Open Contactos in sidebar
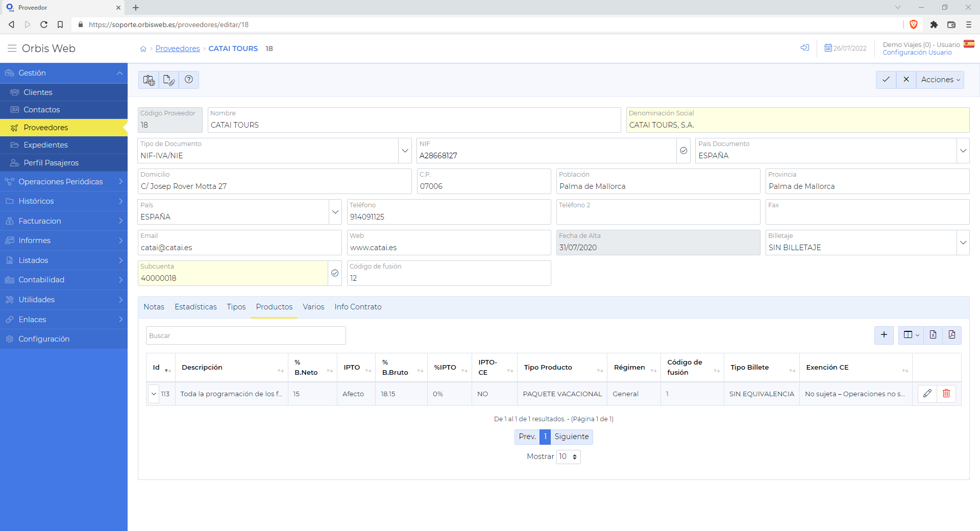This screenshot has height=531, width=980. point(64,110)
